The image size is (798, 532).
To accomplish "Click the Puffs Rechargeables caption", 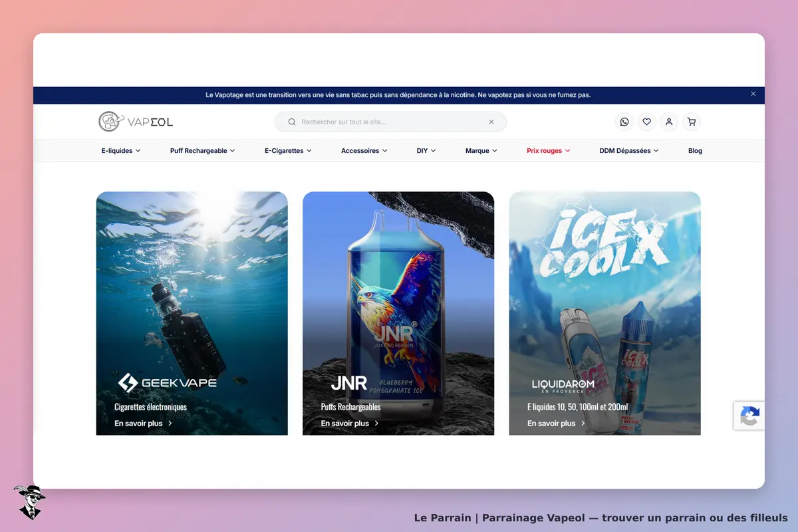I will pos(350,407).
